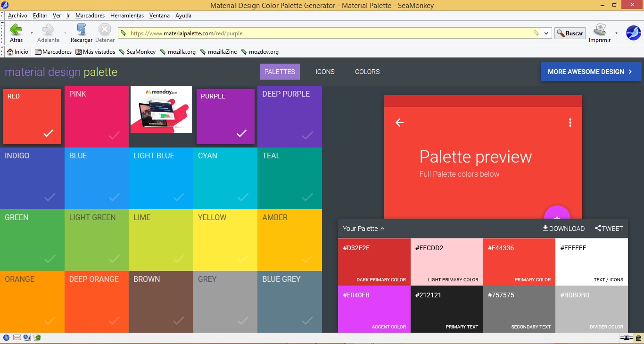Click the DOWNLOAD palette button
644x344 pixels.
pyautogui.click(x=563, y=229)
